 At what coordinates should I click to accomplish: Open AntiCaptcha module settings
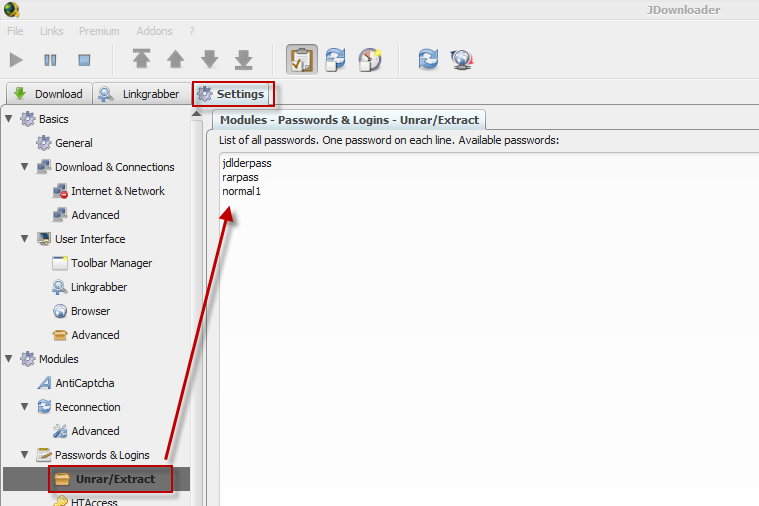coord(85,383)
